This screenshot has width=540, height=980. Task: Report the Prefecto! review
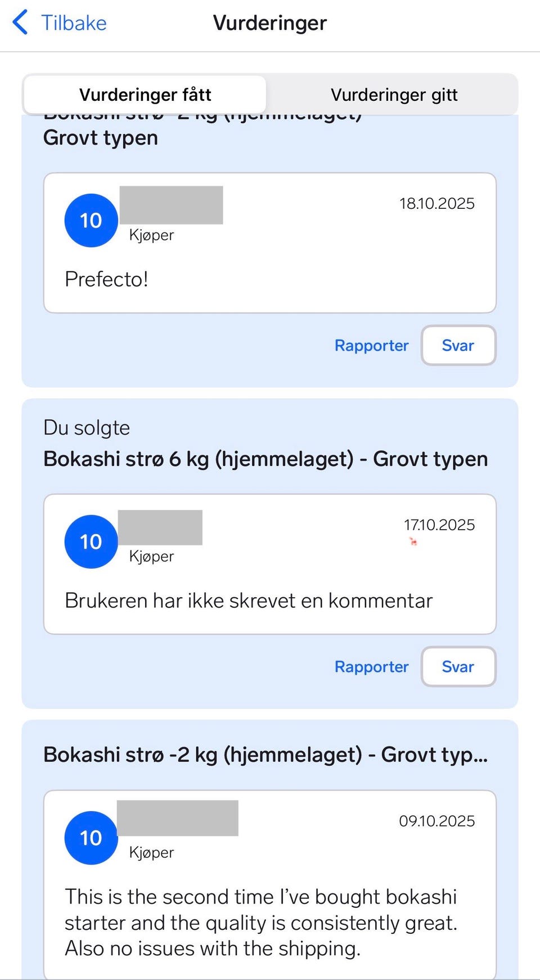tap(371, 345)
